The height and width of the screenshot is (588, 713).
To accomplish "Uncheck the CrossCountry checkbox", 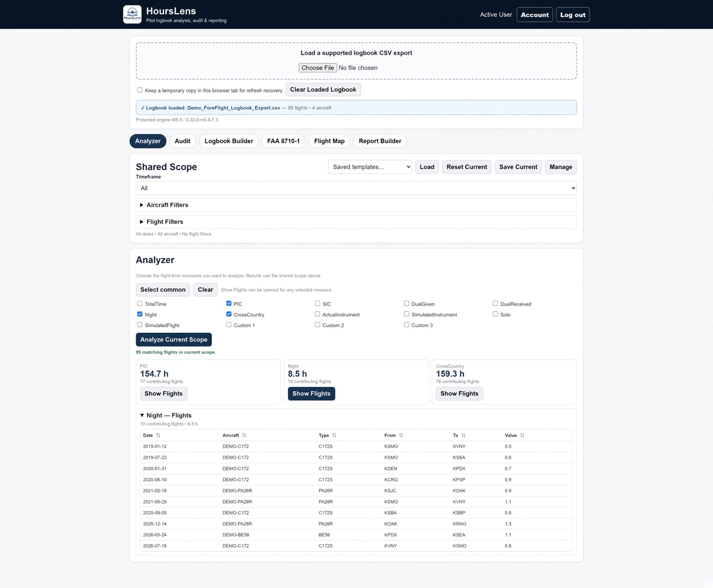I will tap(229, 314).
